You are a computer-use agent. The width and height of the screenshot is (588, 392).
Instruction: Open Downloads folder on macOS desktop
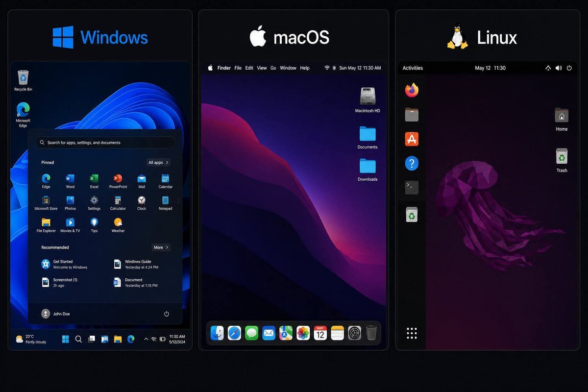point(367,170)
